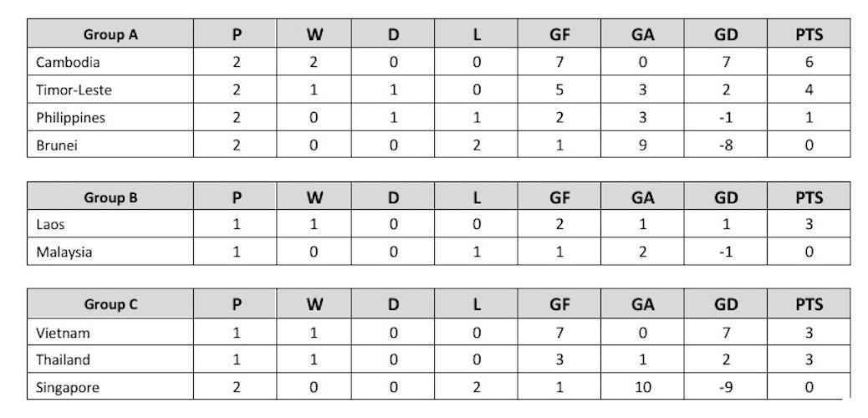The width and height of the screenshot is (868, 418).
Task: Select the Cambodia team name cell
Action: pyautogui.click(x=69, y=62)
